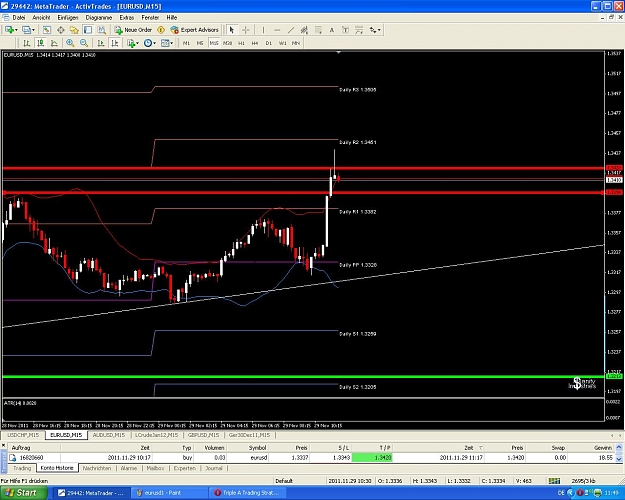
Task: Open the Hilfe menu
Action: click(x=171, y=18)
